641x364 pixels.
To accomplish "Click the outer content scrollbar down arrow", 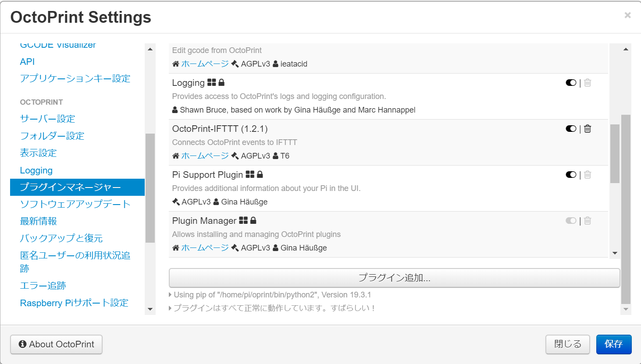I will tap(626, 309).
